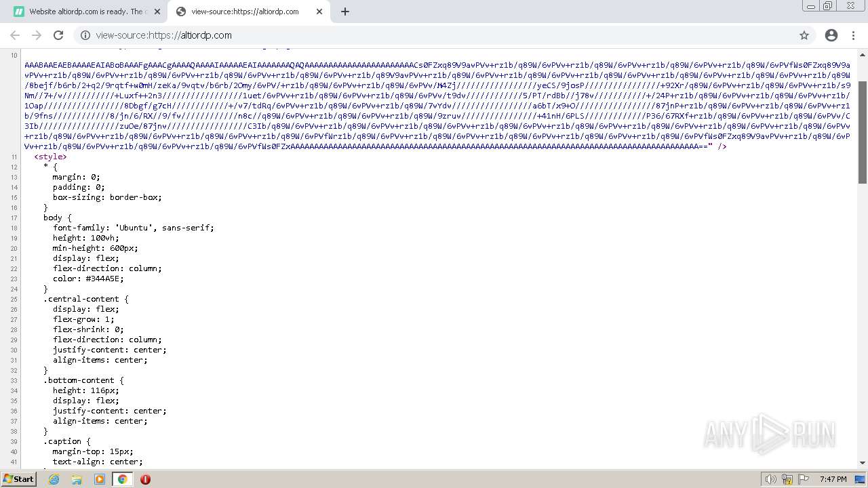Click '.caption {' on line 39
This screenshot has width=868, height=488.
66,441
